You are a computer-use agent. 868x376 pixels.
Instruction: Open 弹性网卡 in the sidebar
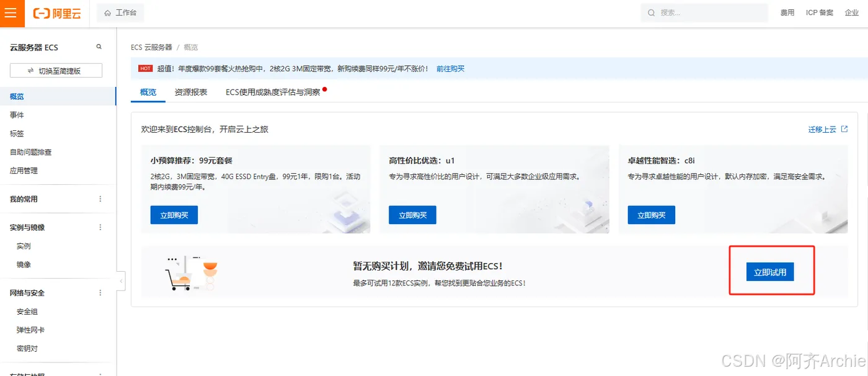[31, 330]
